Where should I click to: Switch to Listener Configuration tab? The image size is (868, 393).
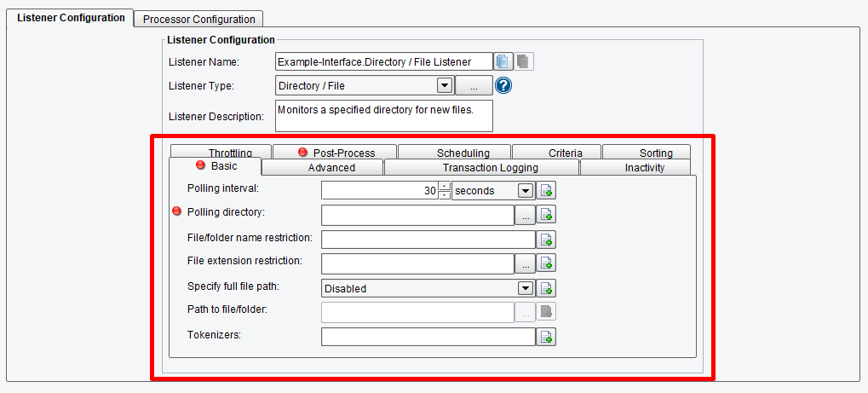coord(71,17)
